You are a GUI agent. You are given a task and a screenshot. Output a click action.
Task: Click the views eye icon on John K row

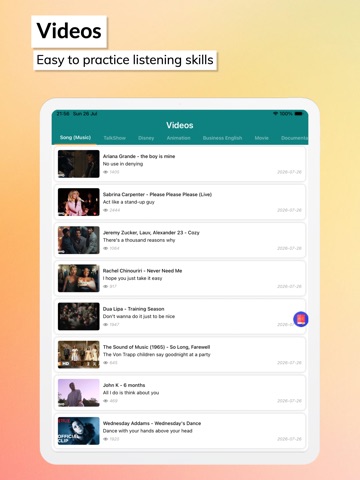(x=105, y=401)
